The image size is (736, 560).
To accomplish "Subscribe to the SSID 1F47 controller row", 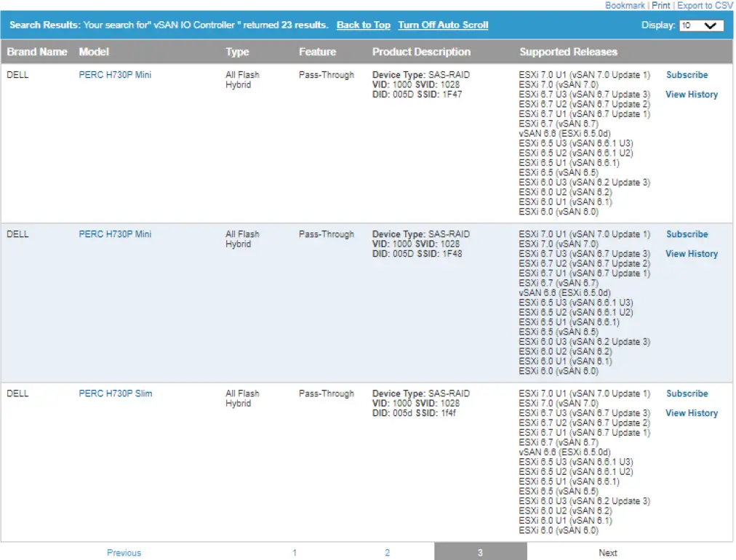I will [x=687, y=75].
